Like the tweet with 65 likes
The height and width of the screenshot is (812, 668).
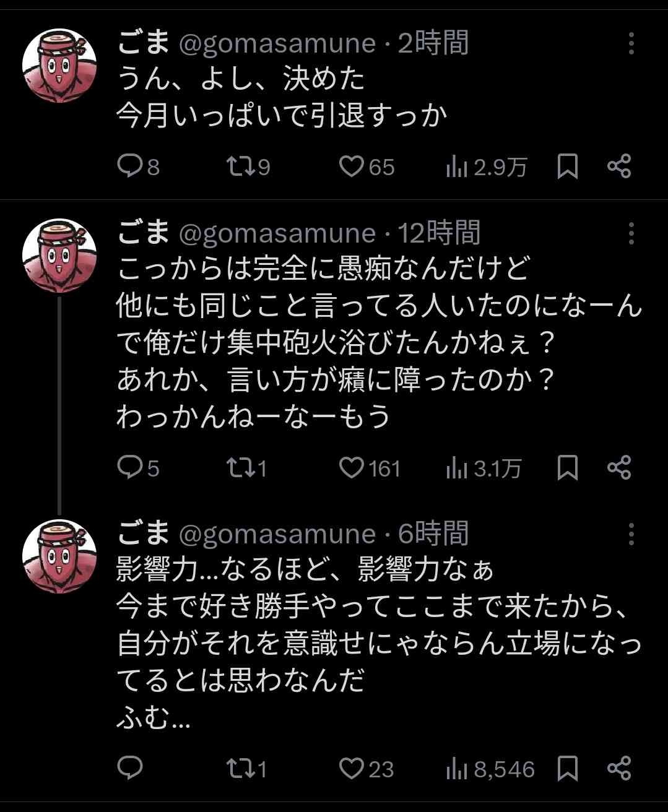click(352, 166)
